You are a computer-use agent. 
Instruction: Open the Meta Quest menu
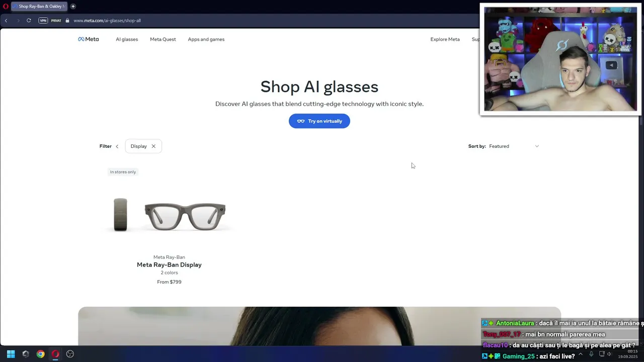(x=163, y=39)
